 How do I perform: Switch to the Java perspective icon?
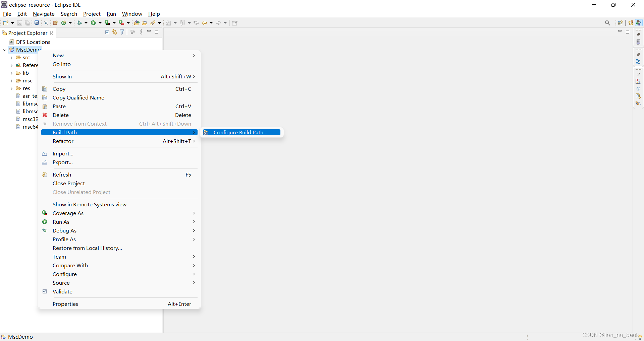point(639,23)
